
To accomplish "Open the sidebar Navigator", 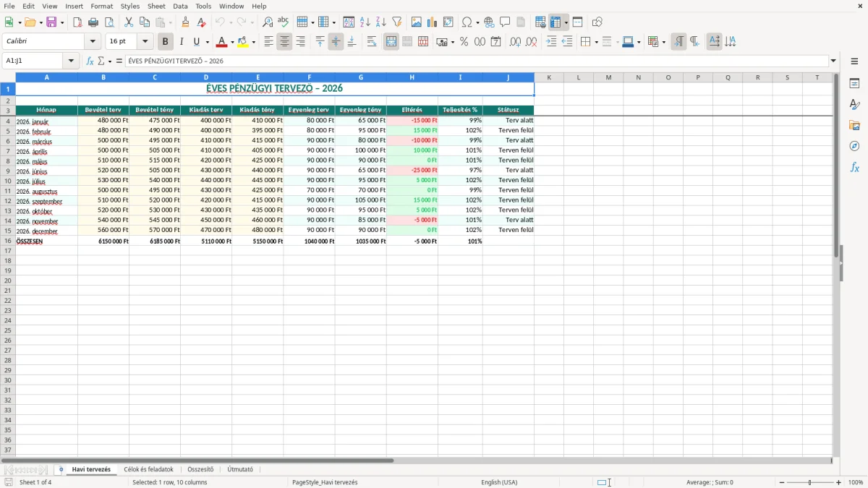I will click(854, 146).
